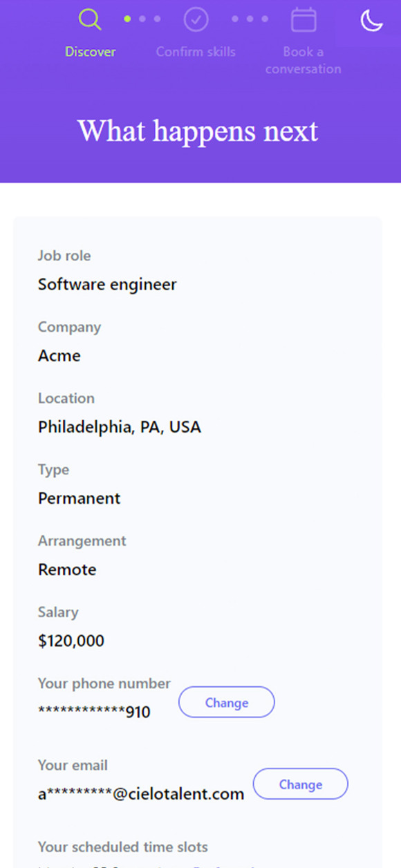Click the Acme company value
Viewport: 401px width, 868px height.
coord(59,356)
